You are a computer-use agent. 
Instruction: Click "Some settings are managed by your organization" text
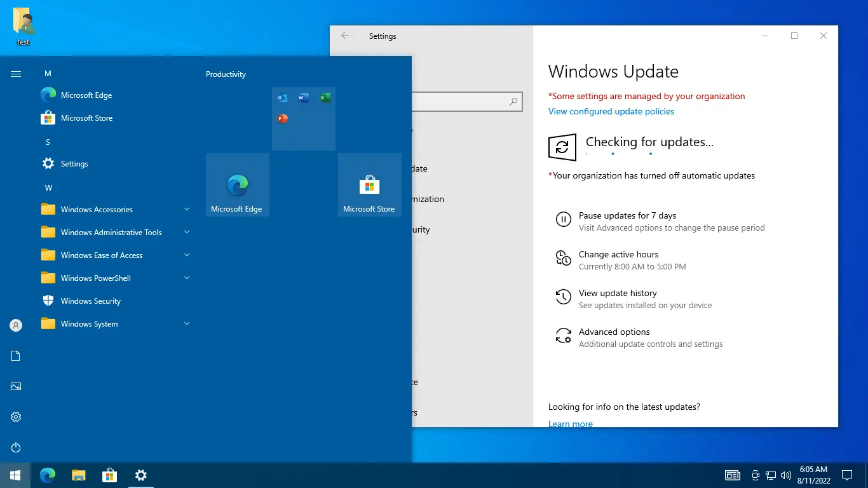point(647,97)
